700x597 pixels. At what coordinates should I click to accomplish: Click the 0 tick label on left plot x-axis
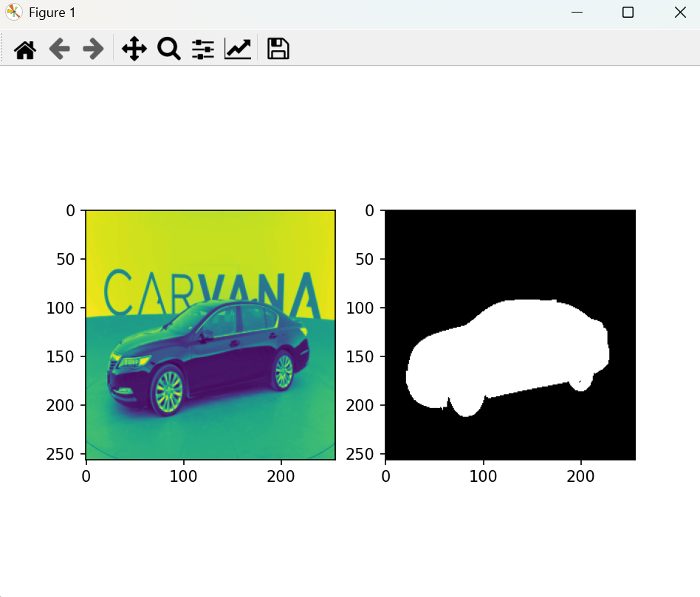click(x=86, y=476)
